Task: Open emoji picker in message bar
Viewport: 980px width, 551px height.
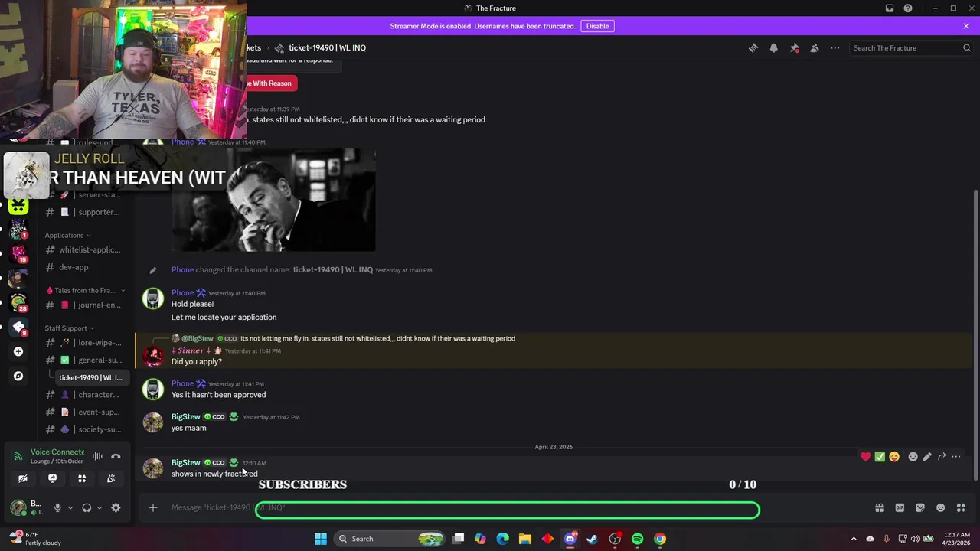Action: (x=941, y=508)
